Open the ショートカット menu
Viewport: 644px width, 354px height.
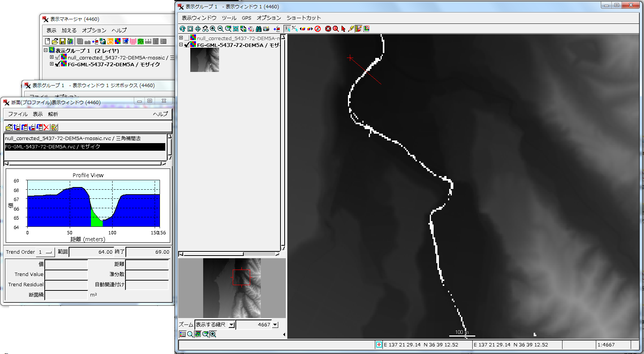[x=303, y=18]
